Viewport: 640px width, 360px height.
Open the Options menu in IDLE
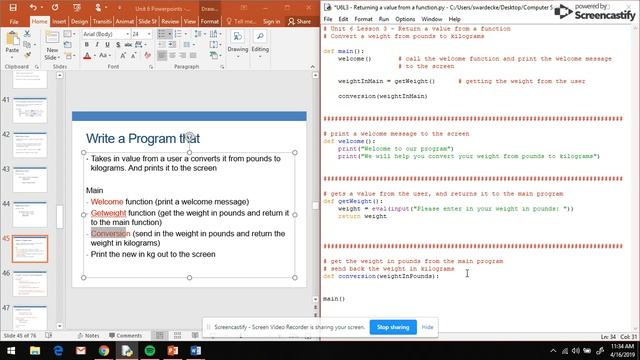405,19
